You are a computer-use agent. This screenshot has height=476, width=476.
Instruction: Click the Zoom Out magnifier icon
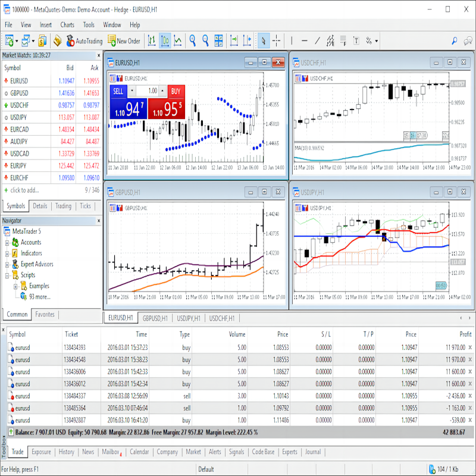click(x=205, y=40)
